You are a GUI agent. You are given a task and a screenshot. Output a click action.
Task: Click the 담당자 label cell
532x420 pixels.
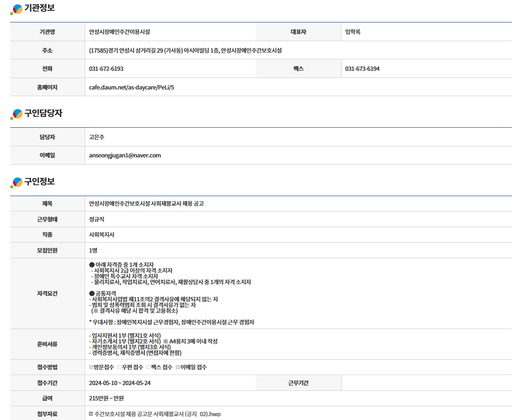[x=47, y=137]
